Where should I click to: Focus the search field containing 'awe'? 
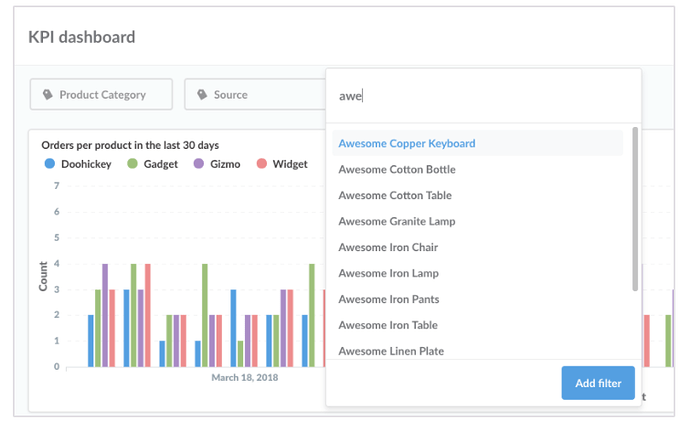pyautogui.click(x=483, y=96)
